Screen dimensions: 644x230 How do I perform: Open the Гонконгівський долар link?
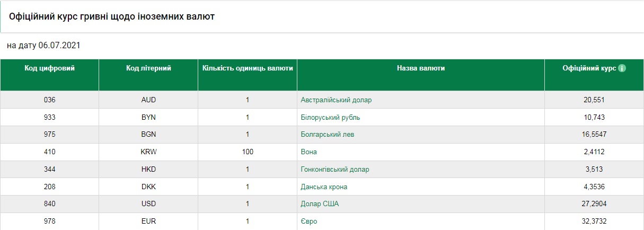[x=335, y=170]
